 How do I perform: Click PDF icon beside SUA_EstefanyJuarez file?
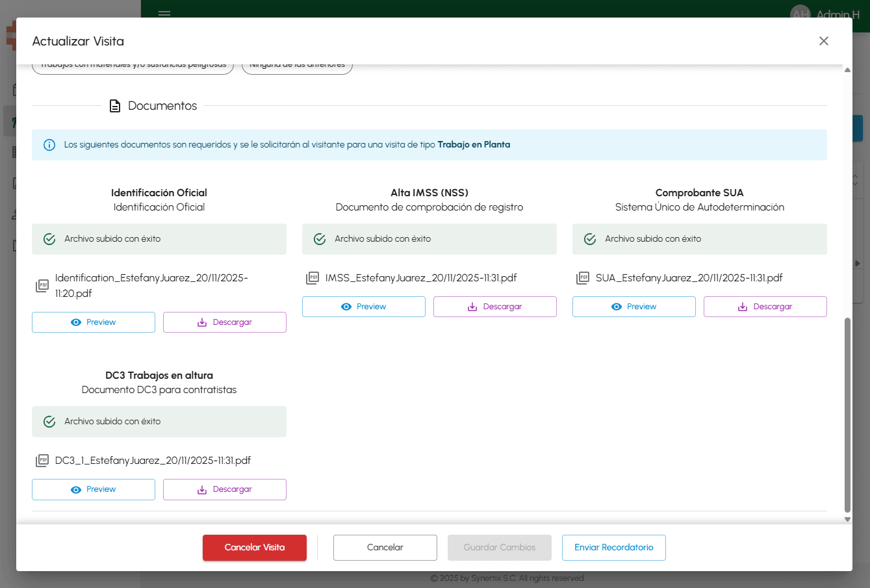[583, 278]
